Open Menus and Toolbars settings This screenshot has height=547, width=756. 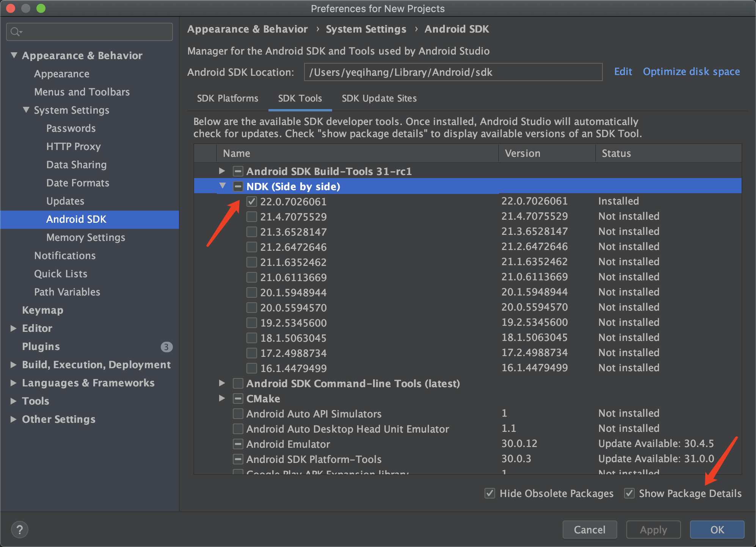click(82, 92)
